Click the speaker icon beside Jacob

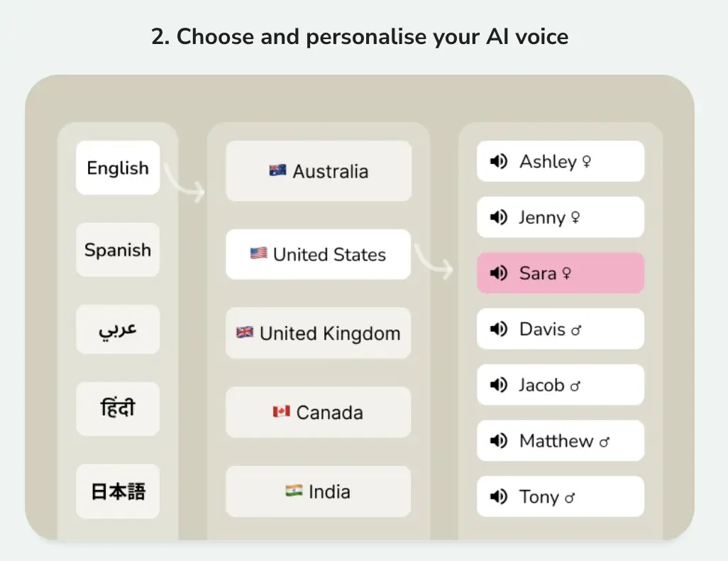click(499, 385)
